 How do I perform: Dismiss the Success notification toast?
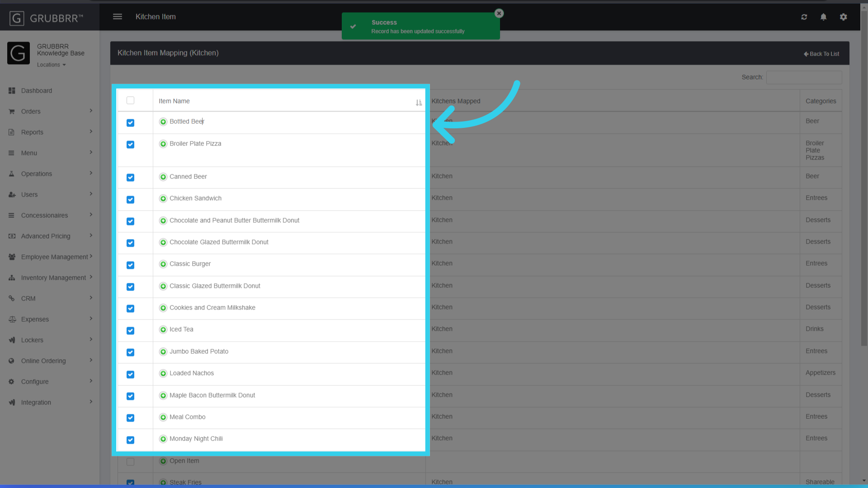click(499, 13)
